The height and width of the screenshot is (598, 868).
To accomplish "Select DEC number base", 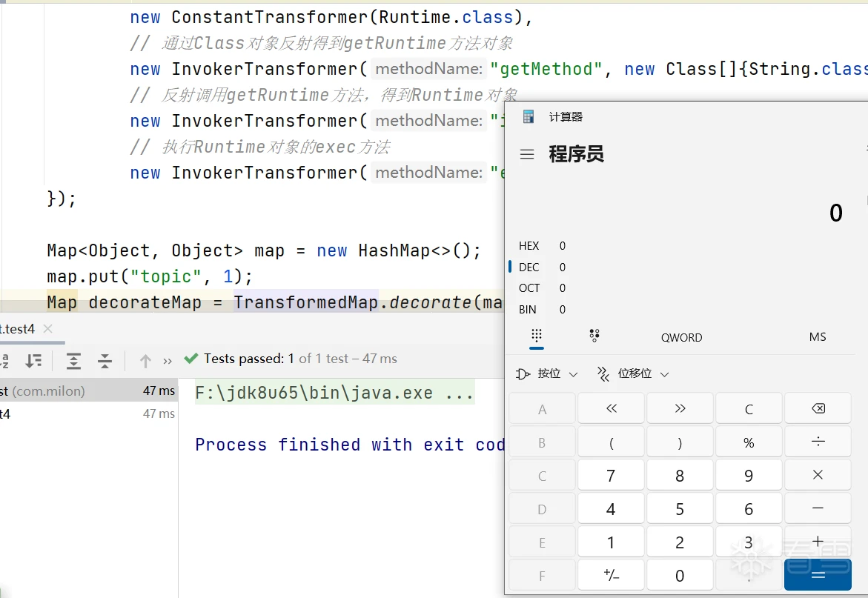I will coord(543,268).
